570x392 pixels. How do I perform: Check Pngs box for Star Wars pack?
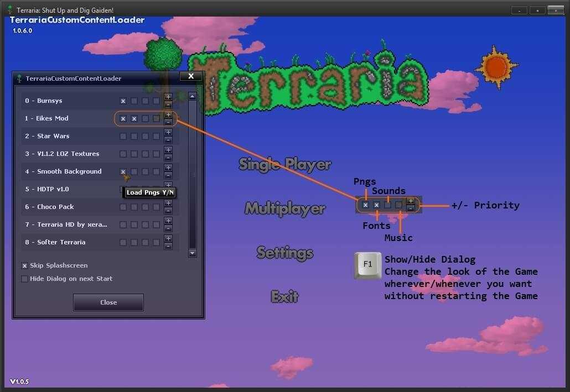tap(123, 136)
